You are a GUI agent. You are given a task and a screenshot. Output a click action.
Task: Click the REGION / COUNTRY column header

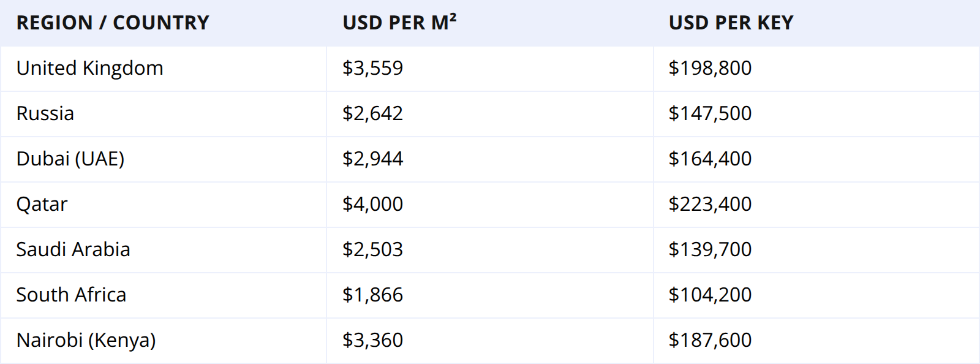point(113,23)
